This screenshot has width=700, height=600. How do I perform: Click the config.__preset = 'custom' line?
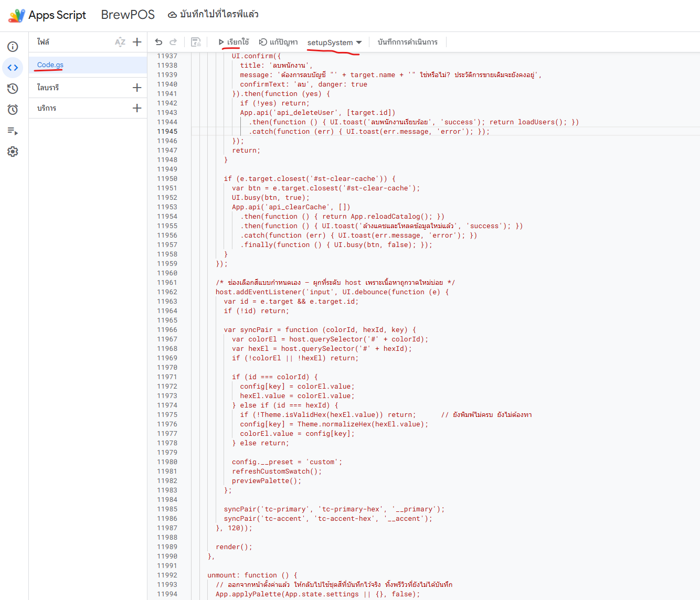287,462
